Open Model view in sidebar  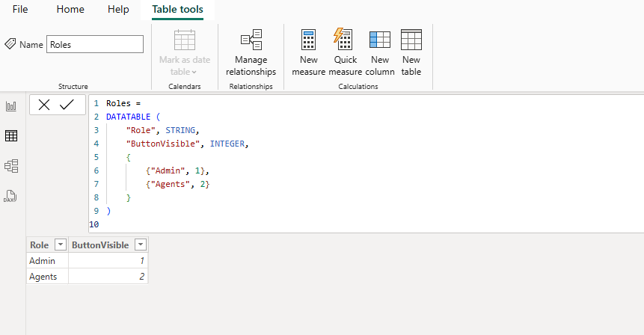(x=11, y=166)
